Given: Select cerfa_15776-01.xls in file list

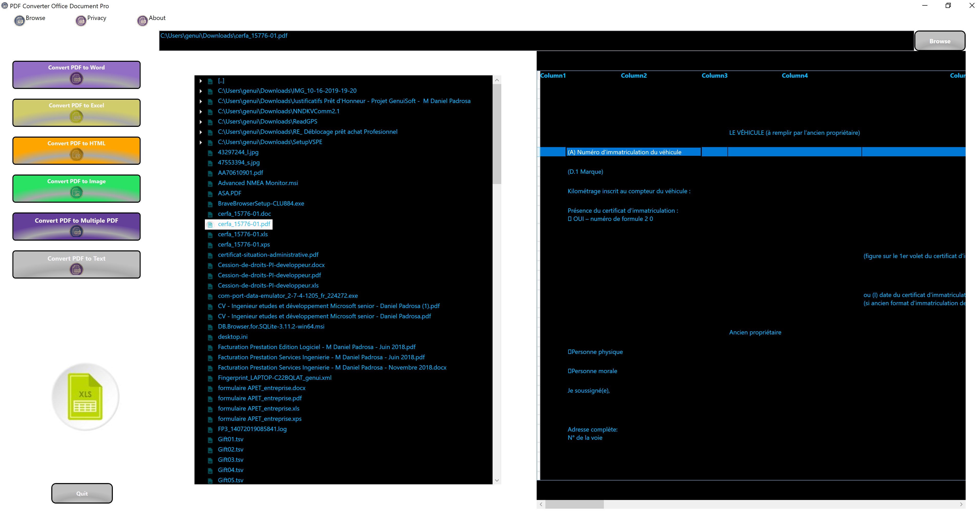Looking at the screenshot, I should tap(242, 234).
